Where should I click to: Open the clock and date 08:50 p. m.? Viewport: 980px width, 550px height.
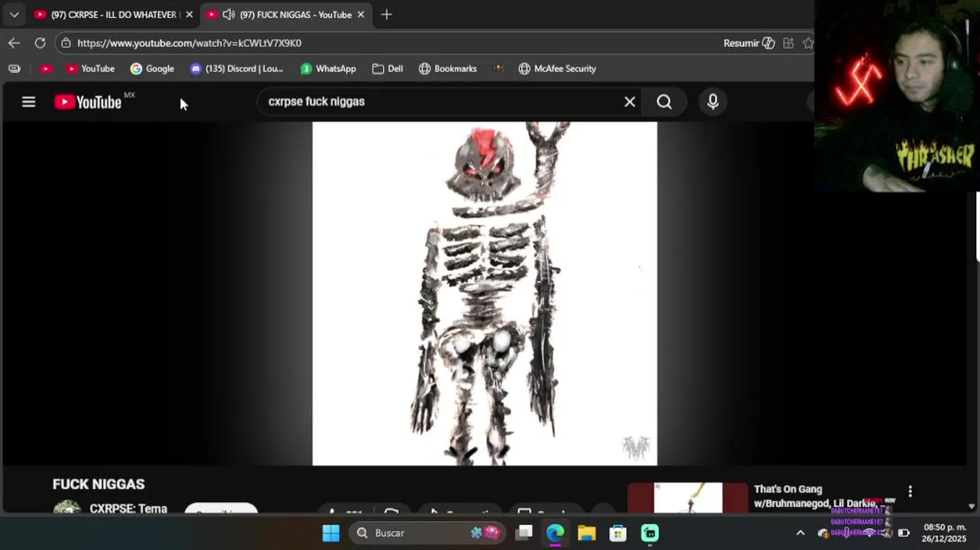pyautogui.click(x=944, y=532)
